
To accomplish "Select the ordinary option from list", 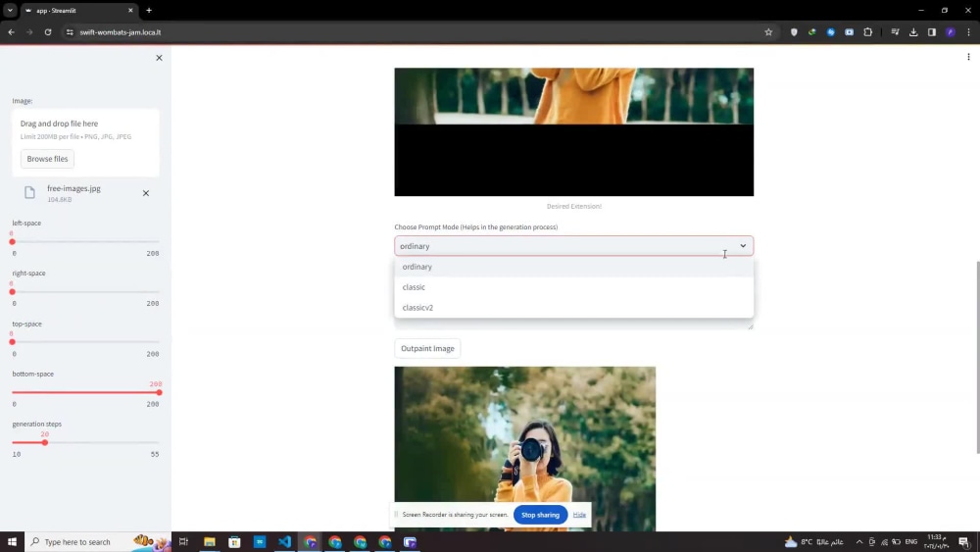I will (573, 267).
